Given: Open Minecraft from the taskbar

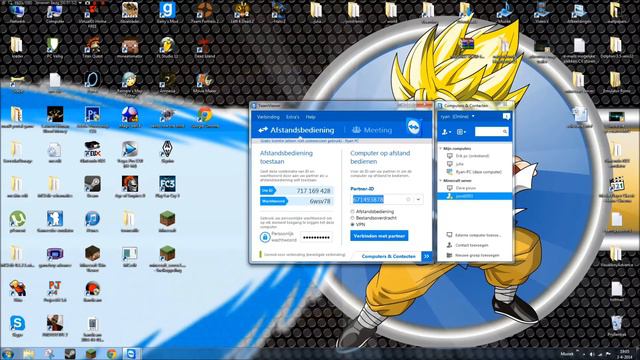Looking at the screenshot, I should pyautogui.click(x=91, y=353).
